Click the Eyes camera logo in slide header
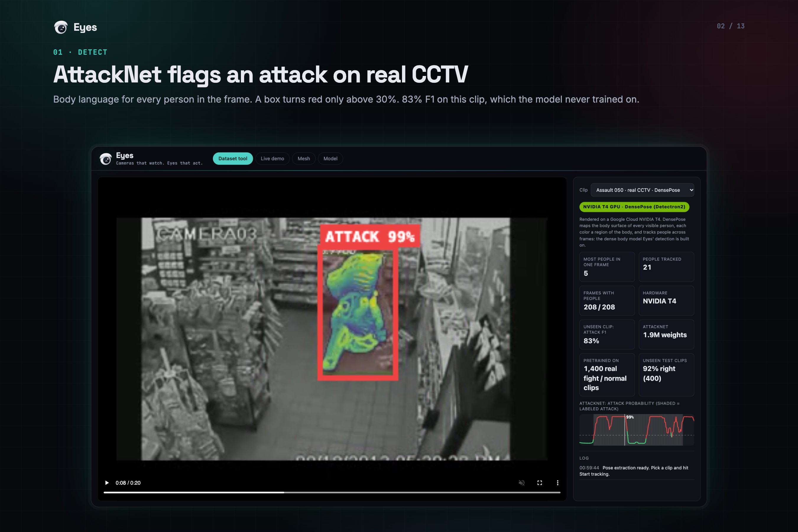The width and height of the screenshot is (798, 532). [x=61, y=27]
